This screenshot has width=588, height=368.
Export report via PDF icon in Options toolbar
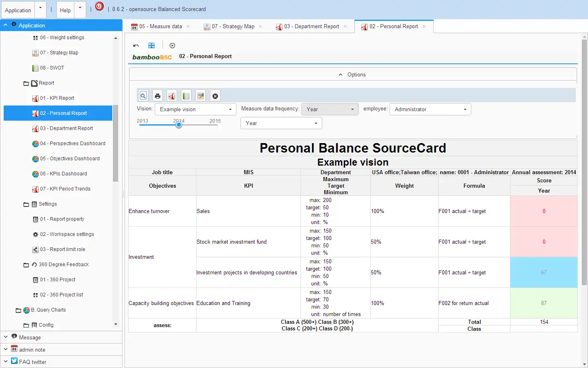click(x=172, y=96)
